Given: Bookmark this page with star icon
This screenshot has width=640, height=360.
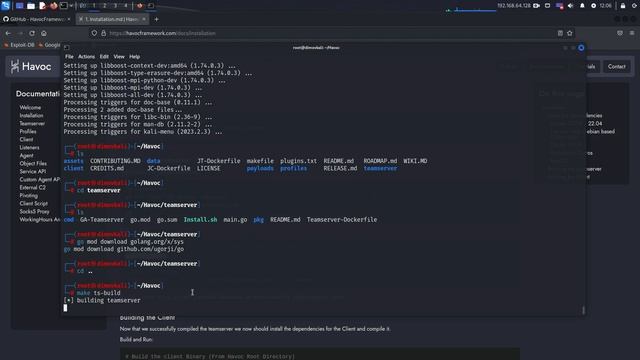Looking at the screenshot, I should tap(570, 33).
